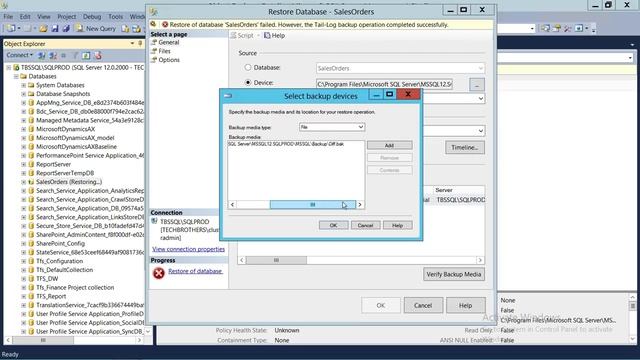Click the Object Explorer horizontal scrollbar thumb
This screenshot has width=640, height=360.
[43, 340]
